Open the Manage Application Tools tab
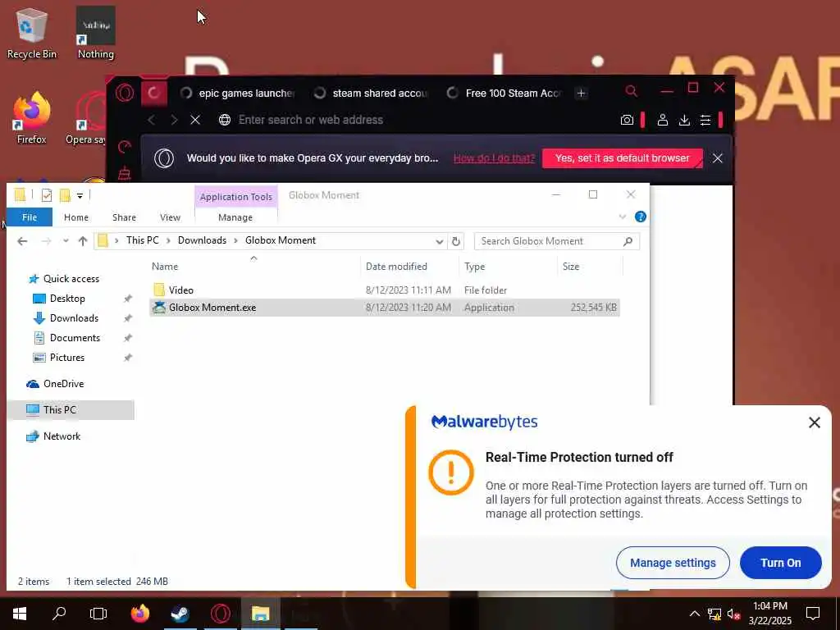The height and width of the screenshot is (630, 840). pyautogui.click(x=235, y=217)
